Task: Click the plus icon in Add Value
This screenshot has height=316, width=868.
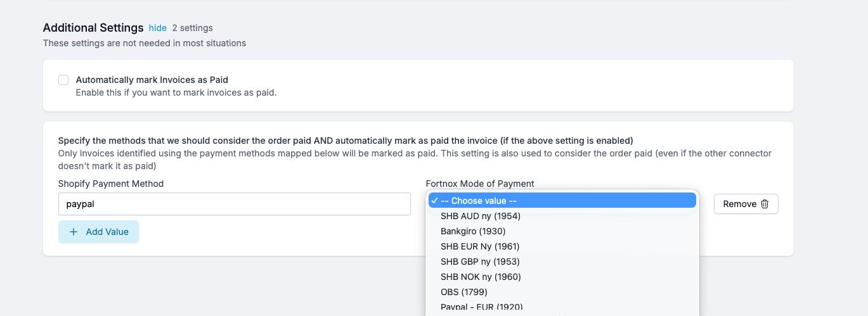Action: [x=74, y=232]
